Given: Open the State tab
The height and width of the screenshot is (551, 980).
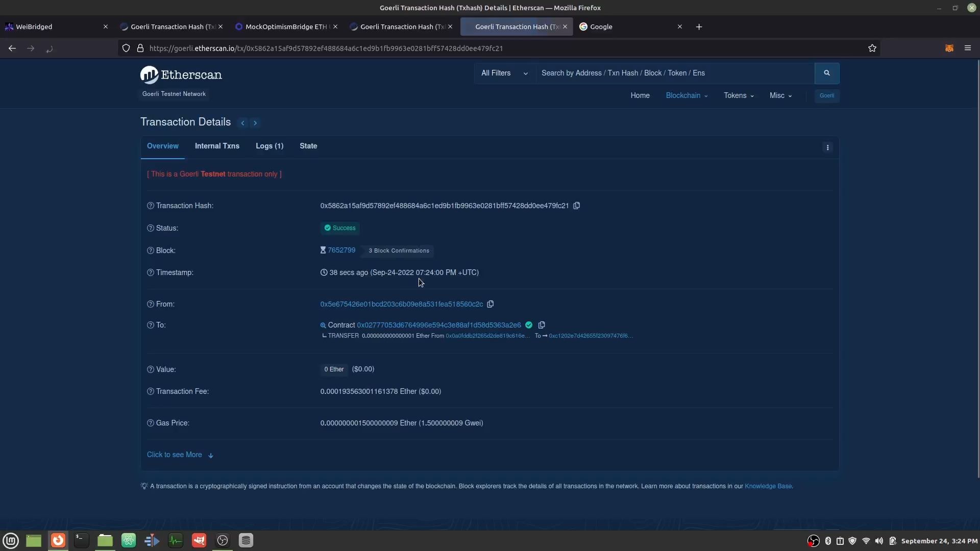Looking at the screenshot, I should pyautogui.click(x=308, y=146).
